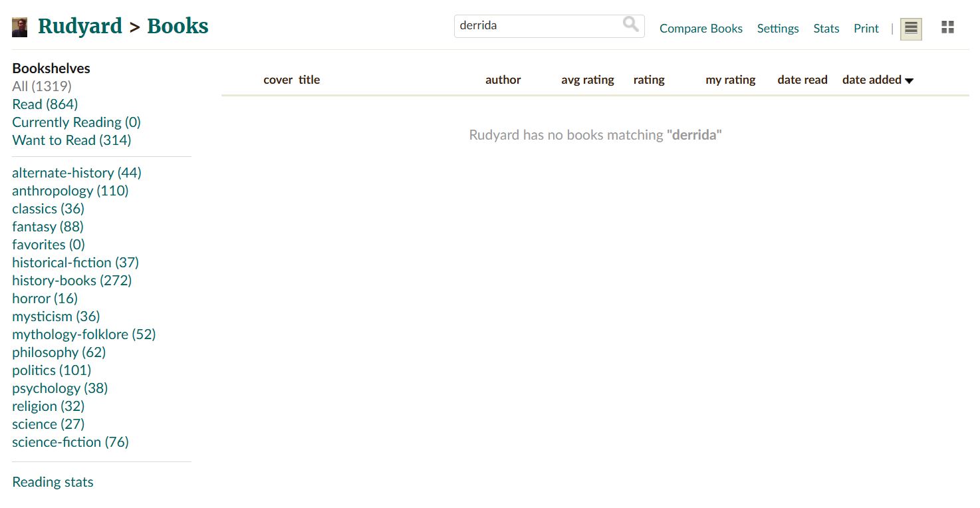Viewport: 980px width, 508px height.
Task: Click date added sort arrow
Action: coord(910,80)
